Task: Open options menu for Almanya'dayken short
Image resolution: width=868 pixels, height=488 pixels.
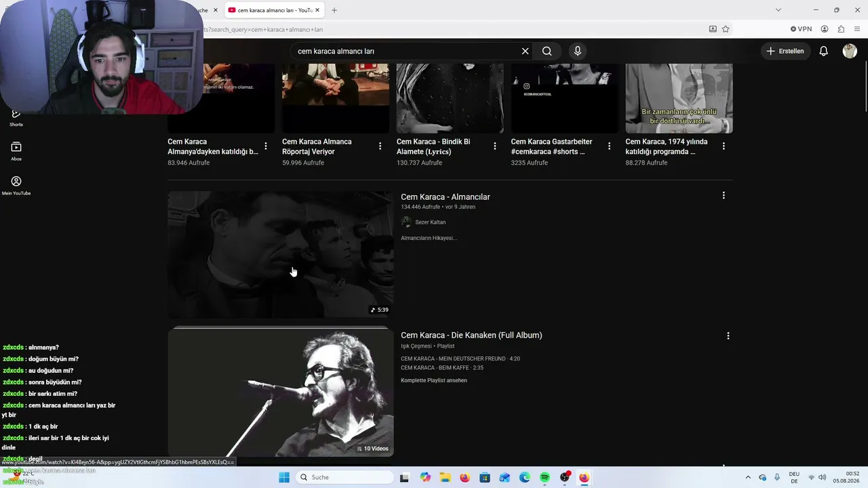Action: tap(266, 146)
